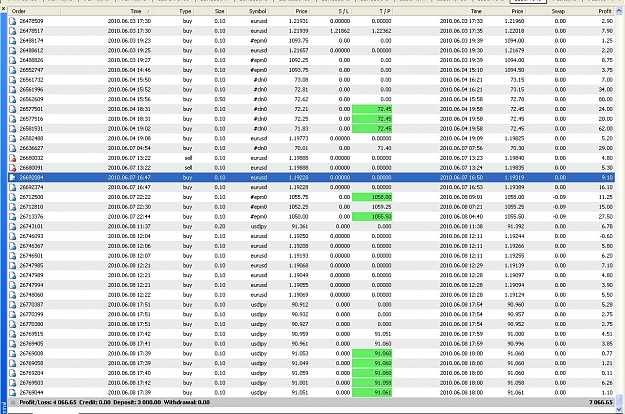This screenshot has height=414, width=625.
Task: Click the small icon beside Profit/Loss summary
Action: [x=13, y=402]
